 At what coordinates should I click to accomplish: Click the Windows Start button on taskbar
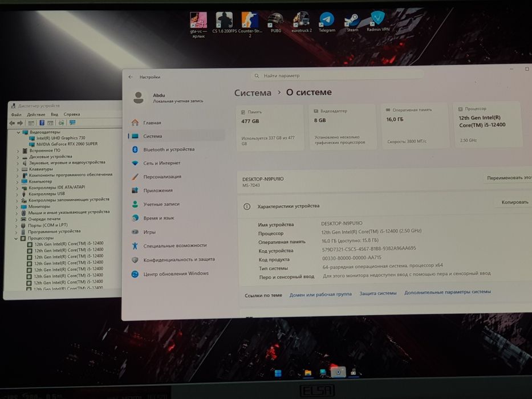click(278, 373)
